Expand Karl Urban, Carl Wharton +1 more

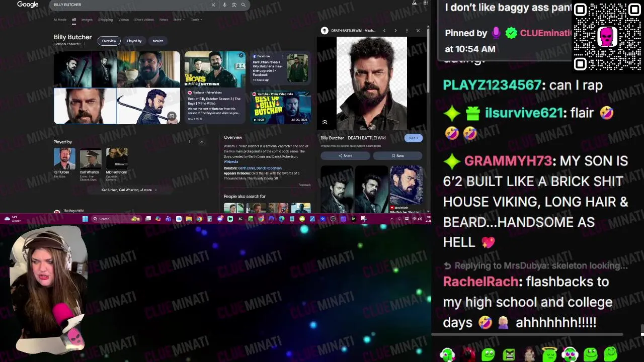point(129,190)
